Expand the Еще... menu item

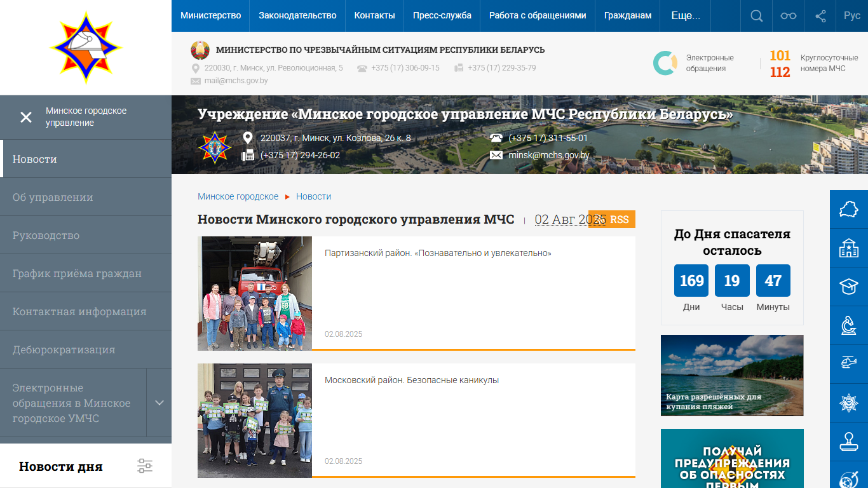pos(686,16)
